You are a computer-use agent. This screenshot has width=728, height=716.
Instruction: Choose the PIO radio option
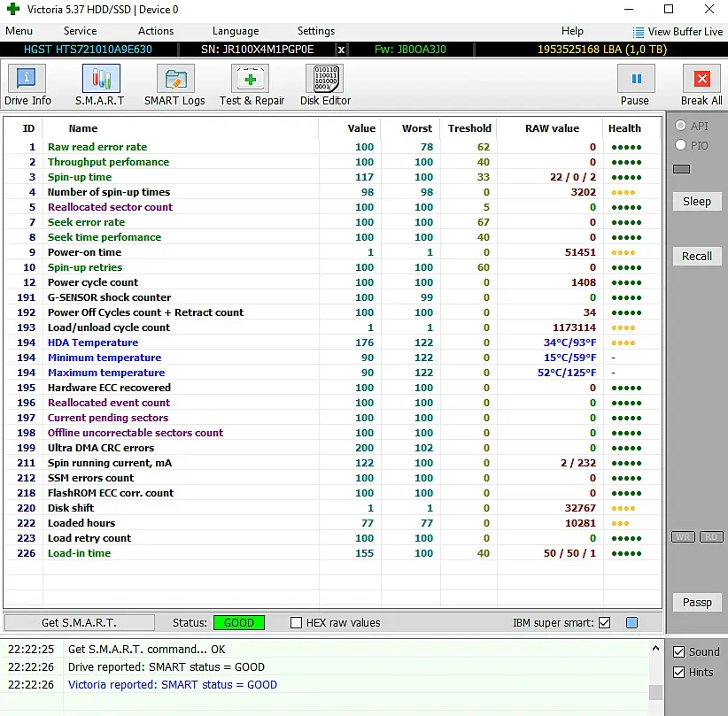[680, 145]
